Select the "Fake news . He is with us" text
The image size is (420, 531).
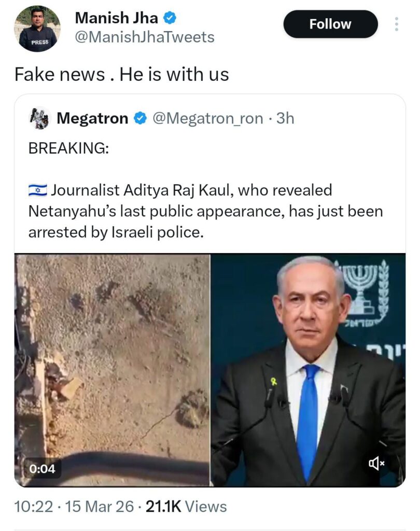(121, 75)
